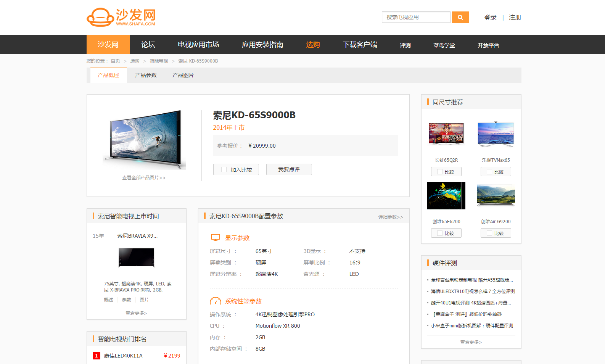Open 创维65E6200 product name link
This screenshot has height=364, width=605.
click(446, 222)
